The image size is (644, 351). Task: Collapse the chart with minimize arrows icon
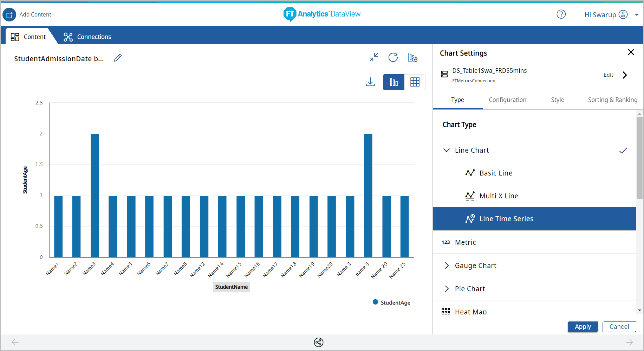[373, 57]
